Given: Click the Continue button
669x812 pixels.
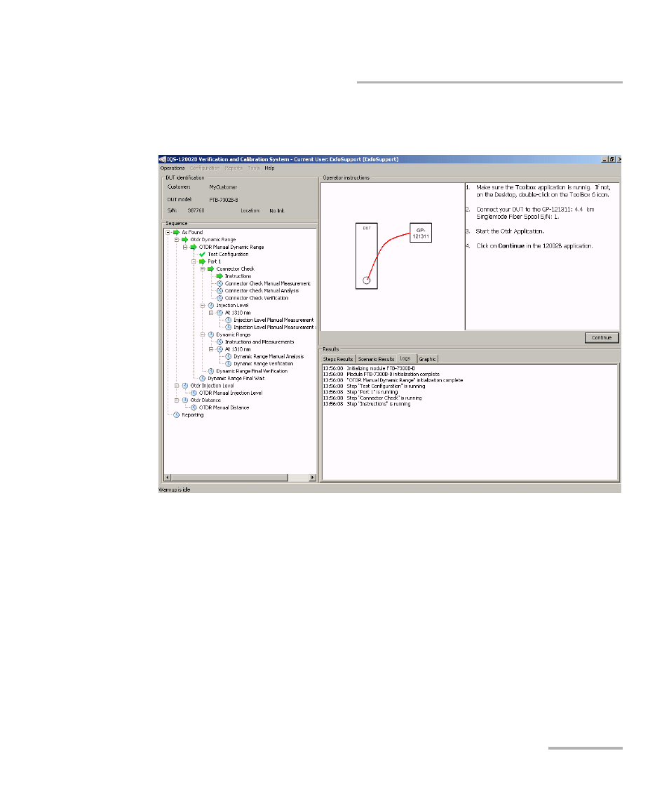Looking at the screenshot, I should tap(602, 338).
